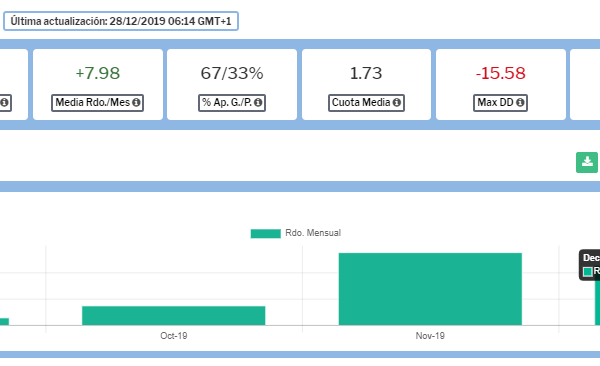
Task: Select the Max DD label box
Action: (x=500, y=103)
